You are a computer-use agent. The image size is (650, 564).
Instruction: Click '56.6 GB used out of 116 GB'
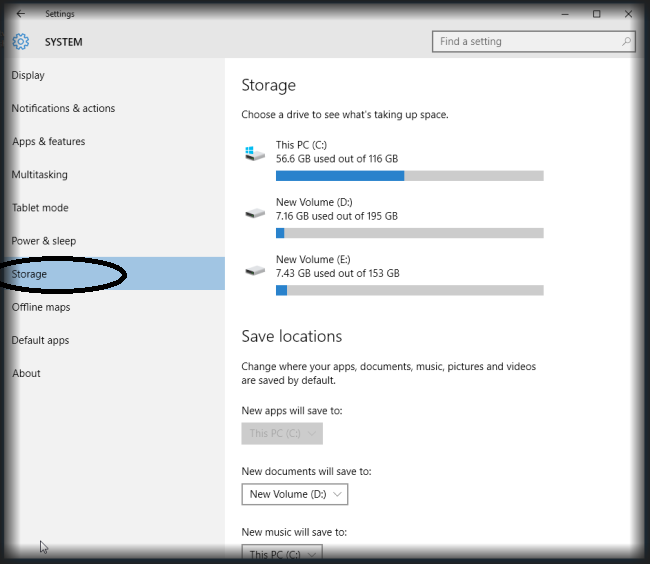337,159
